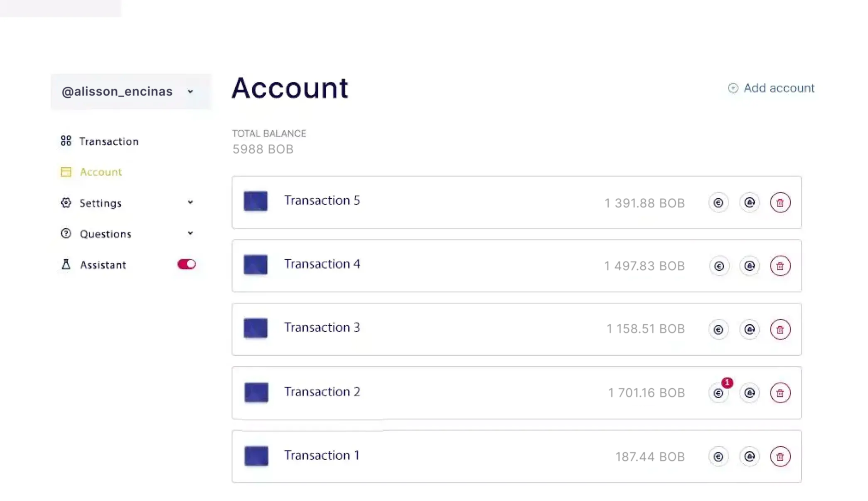
Task: Click the euro currency icon for Transaction 5
Action: (x=718, y=202)
